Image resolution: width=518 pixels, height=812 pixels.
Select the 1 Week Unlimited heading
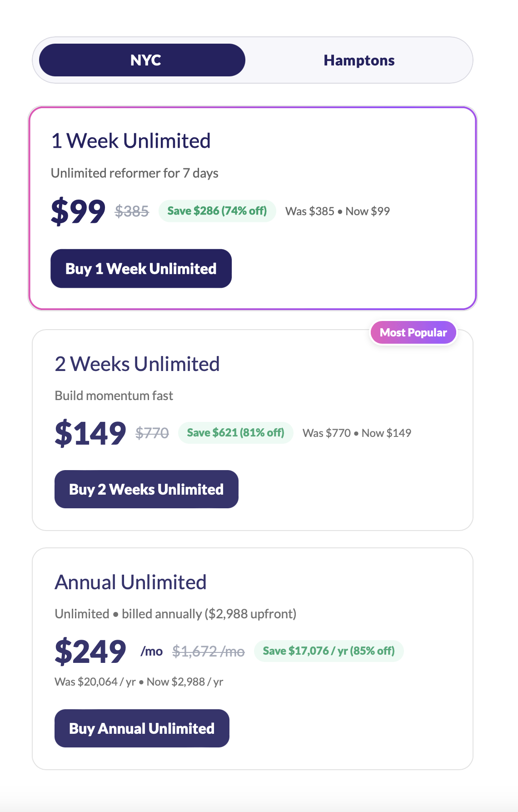point(131,141)
